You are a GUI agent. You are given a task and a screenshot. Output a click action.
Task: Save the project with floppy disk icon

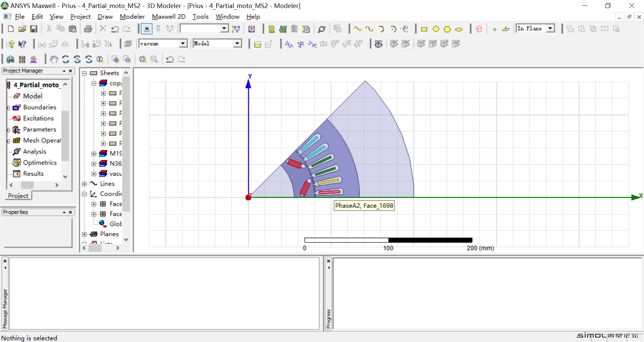[x=34, y=29]
